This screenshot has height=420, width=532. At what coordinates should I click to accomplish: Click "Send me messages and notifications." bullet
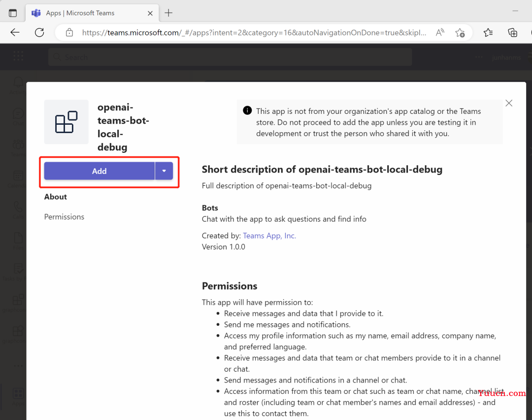pos(287,324)
